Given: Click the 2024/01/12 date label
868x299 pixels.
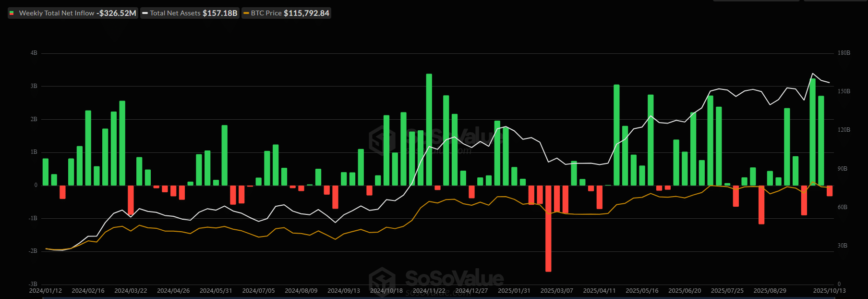Looking at the screenshot, I should click(x=46, y=291).
